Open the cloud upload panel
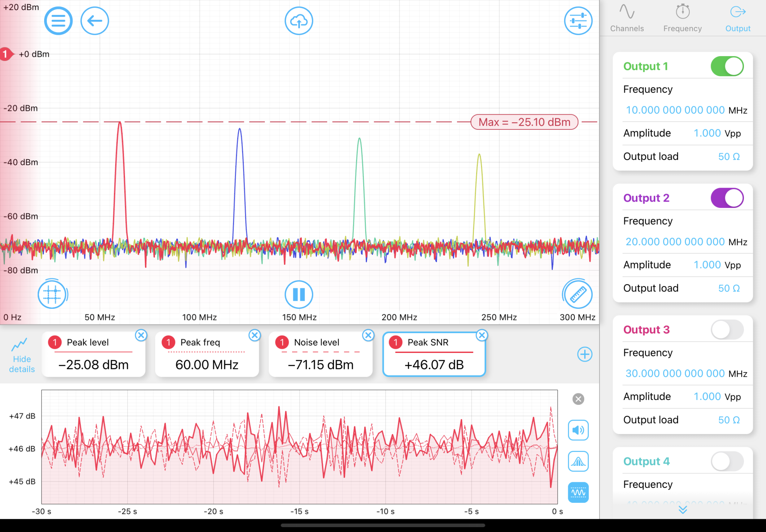 (x=298, y=21)
